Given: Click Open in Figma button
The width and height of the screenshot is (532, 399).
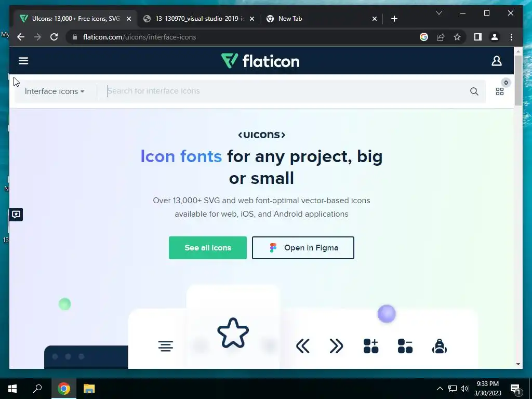Looking at the screenshot, I should 303,248.
